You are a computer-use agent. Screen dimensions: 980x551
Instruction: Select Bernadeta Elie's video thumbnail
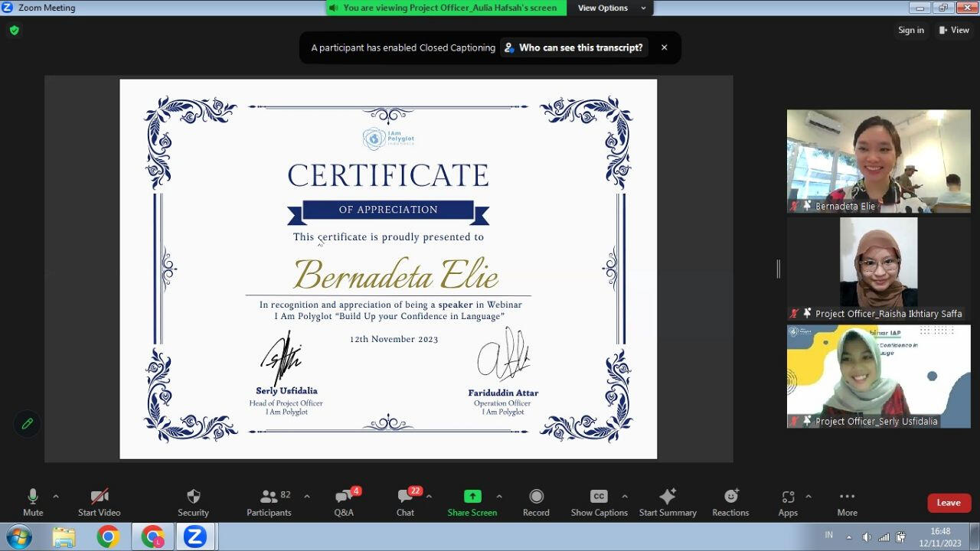pyautogui.click(x=878, y=161)
